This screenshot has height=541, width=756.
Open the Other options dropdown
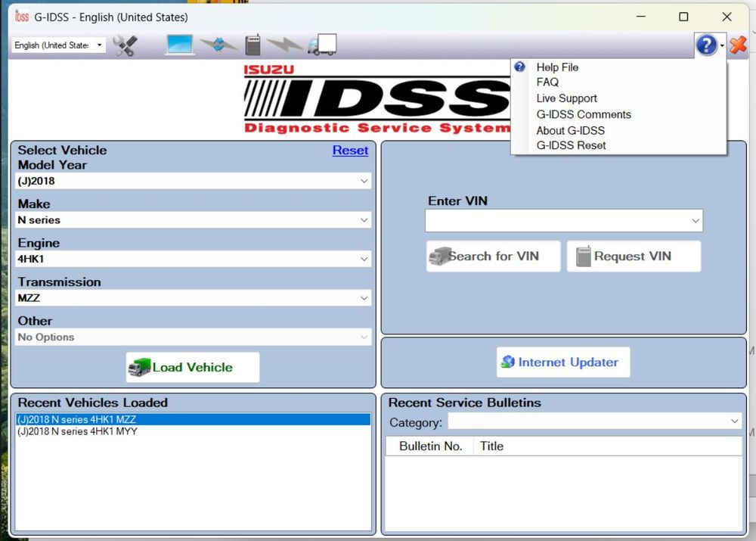pyautogui.click(x=364, y=337)
